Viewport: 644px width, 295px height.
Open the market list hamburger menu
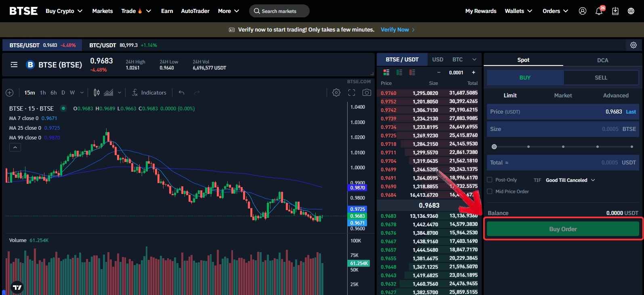tap(14, 64)
